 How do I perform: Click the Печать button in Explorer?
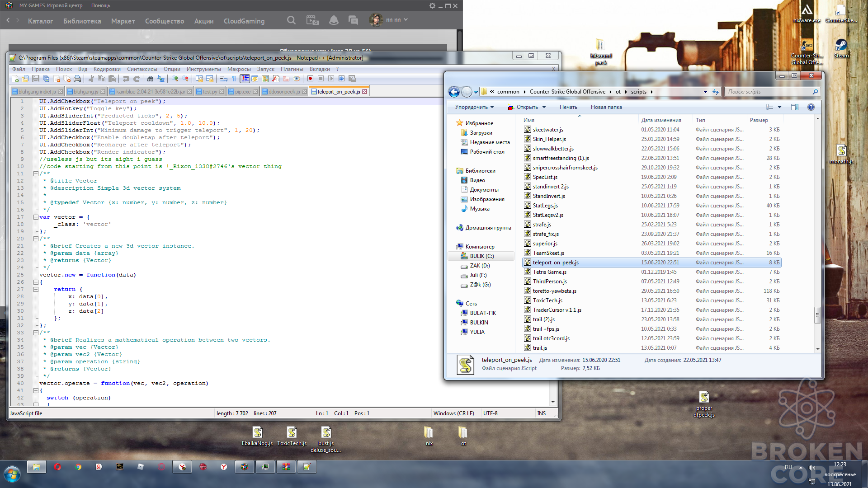(x=568, y=107)
